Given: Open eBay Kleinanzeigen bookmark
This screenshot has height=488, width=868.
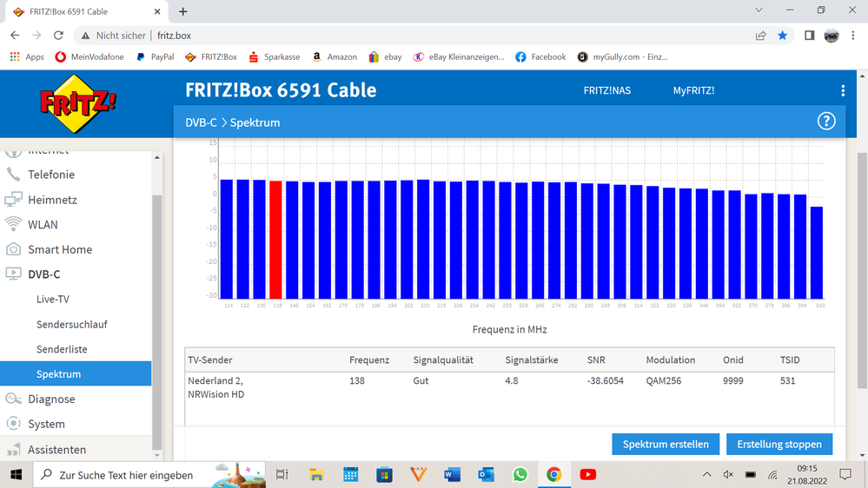Looking at the screenshot, I should click(459, 57).
